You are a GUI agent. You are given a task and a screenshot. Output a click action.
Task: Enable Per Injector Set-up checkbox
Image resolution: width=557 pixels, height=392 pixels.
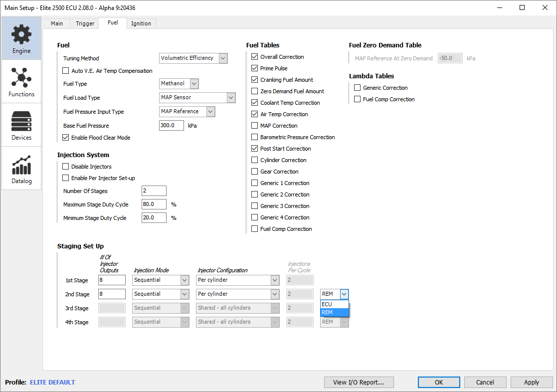(66, 178)
